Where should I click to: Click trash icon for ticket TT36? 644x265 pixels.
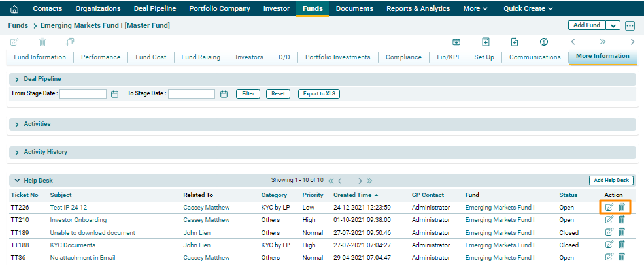[622, 258]
